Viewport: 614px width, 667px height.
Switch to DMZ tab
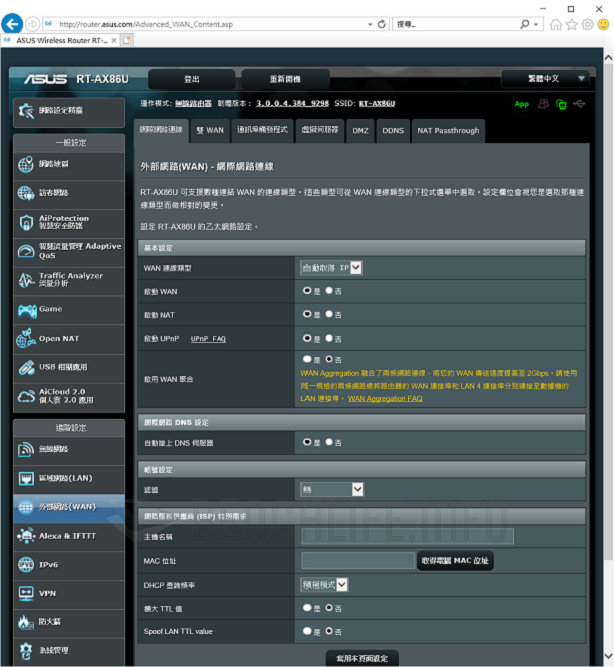[360, 131]
